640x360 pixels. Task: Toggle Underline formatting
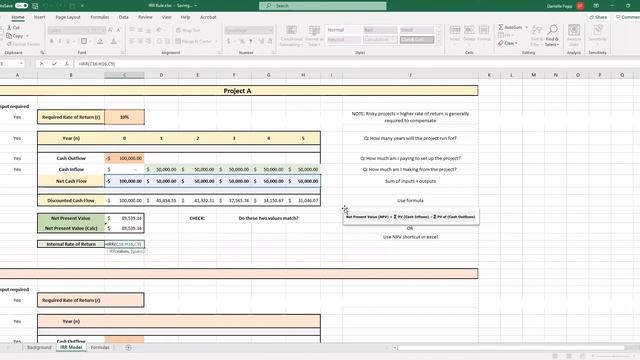(68, 41)
